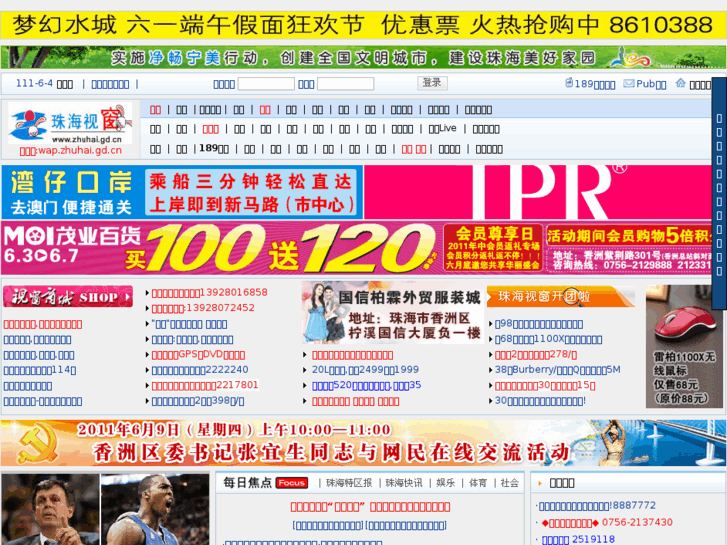Click the magnifier on 珠海视窗开团啦 banner

[574, 297]
